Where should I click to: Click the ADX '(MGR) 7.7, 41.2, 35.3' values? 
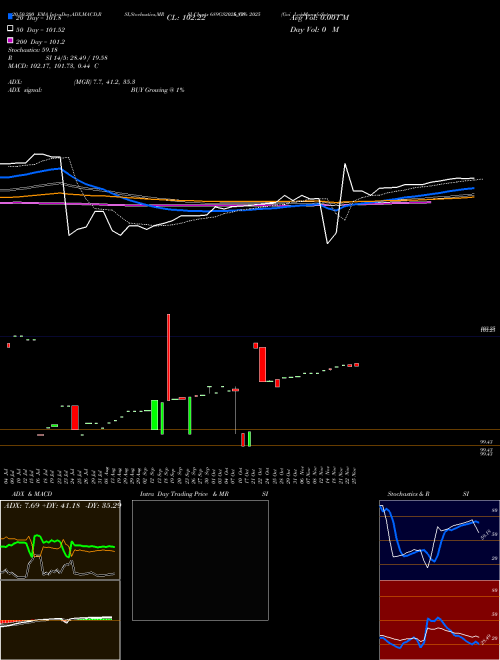coord(104,82)
